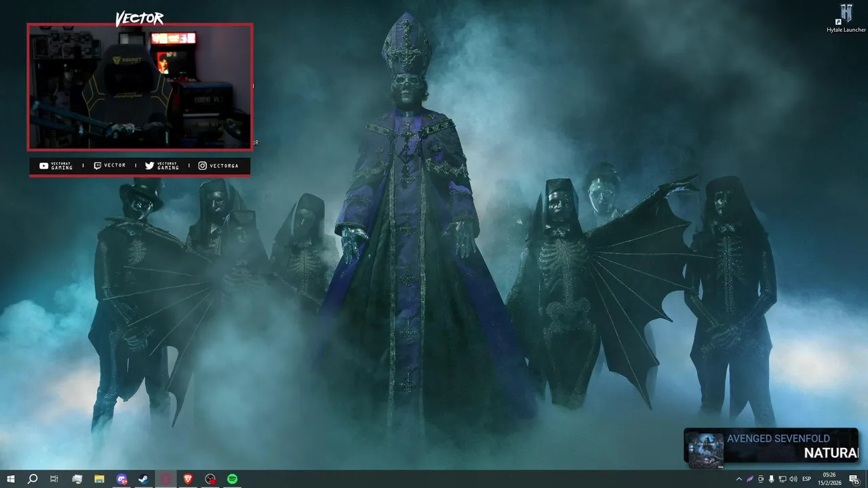Image resolution: width=868 pixels, height=488 pixels.
Task: Open taskbar Search magnifier
Action: tap(32, 479)
